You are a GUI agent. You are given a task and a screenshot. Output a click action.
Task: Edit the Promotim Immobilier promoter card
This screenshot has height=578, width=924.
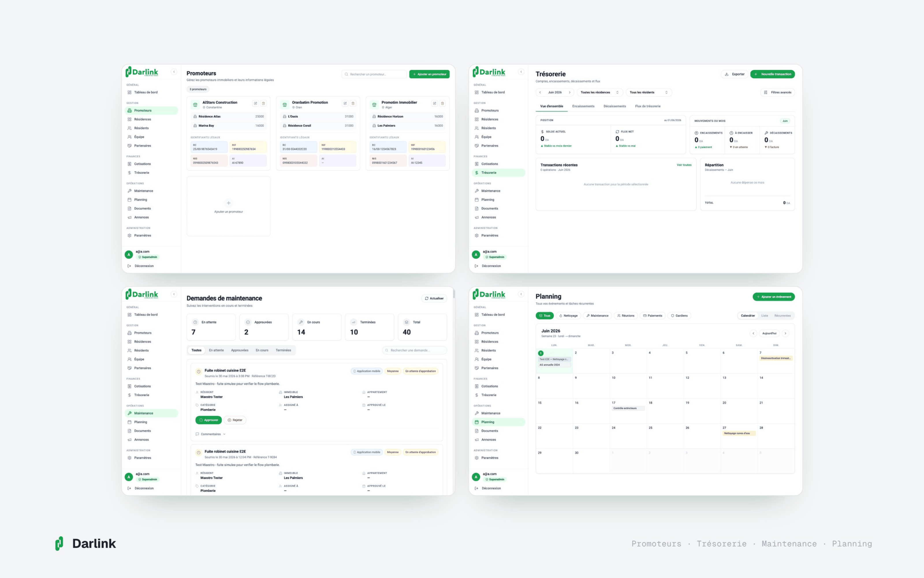435,103
